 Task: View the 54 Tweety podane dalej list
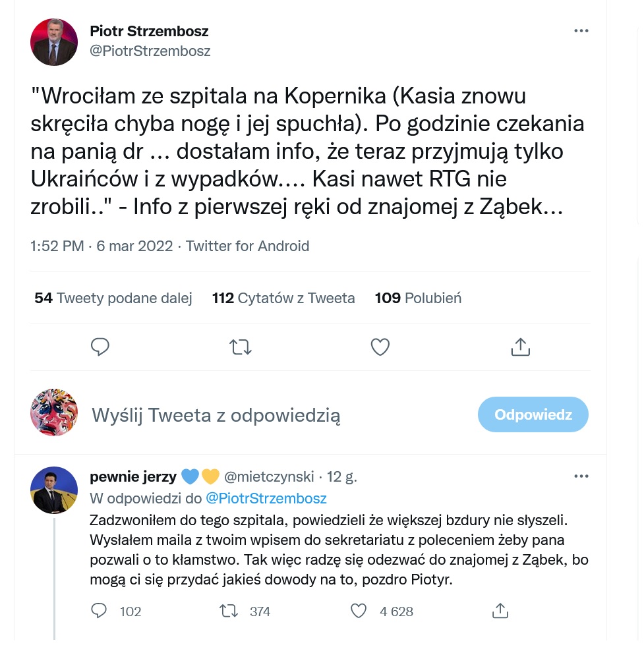113,298
